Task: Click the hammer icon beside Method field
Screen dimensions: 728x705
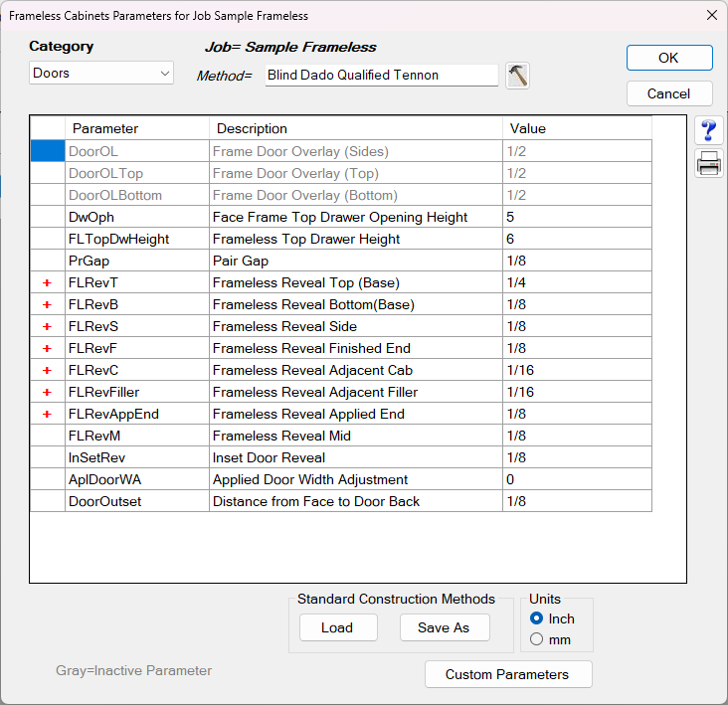Action: pyautogui.click(x=517, y=76)
